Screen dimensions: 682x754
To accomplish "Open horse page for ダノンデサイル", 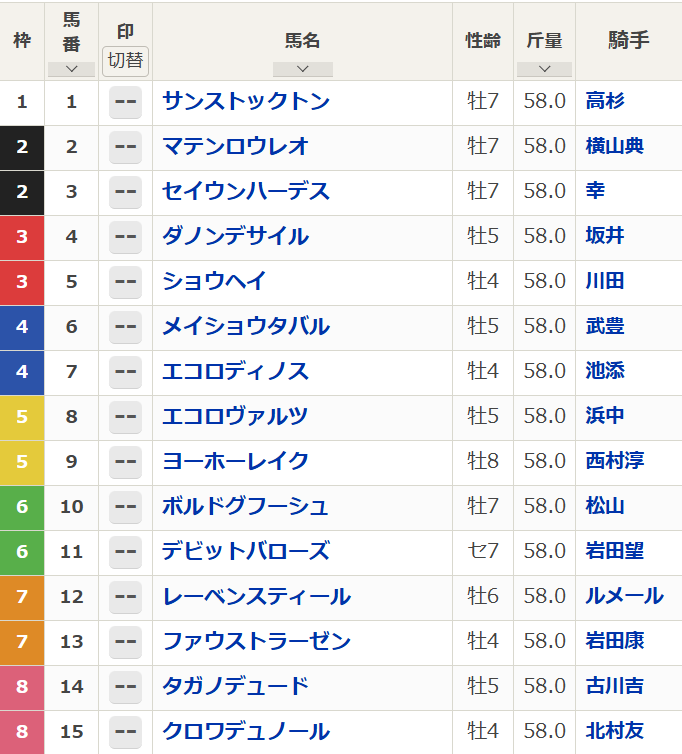I will tap(235, 237).
